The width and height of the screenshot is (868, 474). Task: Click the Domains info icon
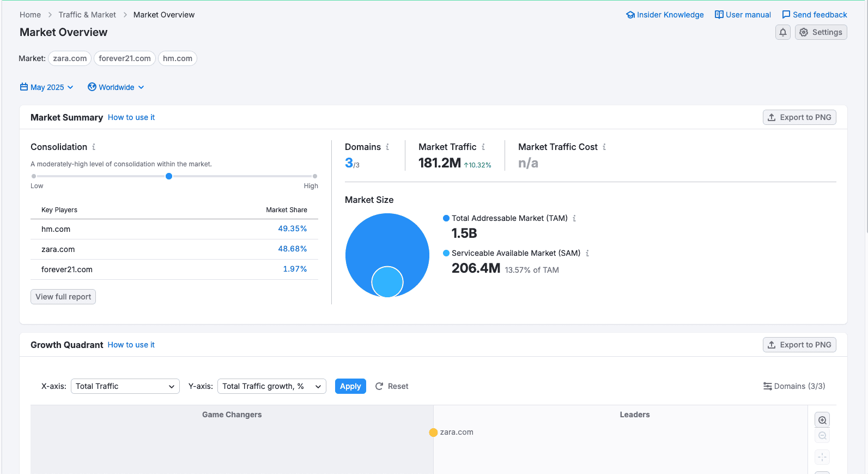click(x=387, y=147)
